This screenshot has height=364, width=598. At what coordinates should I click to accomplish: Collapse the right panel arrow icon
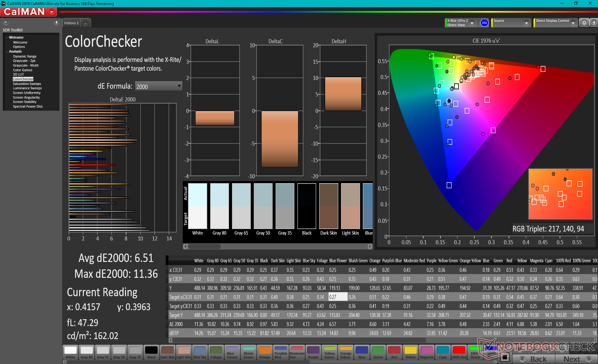pyautogui.click(x=594, y=23)
